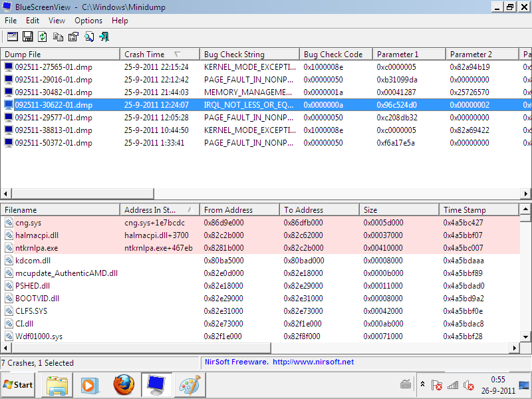This screenshot has height=399, width=532.
Task: Select the BOOTVID.dll driver row
Action: click(x=260, y=299)
